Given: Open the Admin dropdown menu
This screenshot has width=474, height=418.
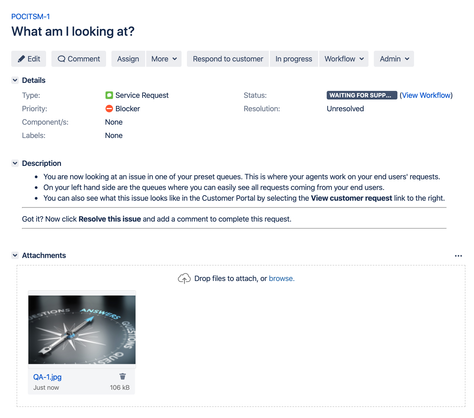Looking at the screenshot, I should point(394,59).
